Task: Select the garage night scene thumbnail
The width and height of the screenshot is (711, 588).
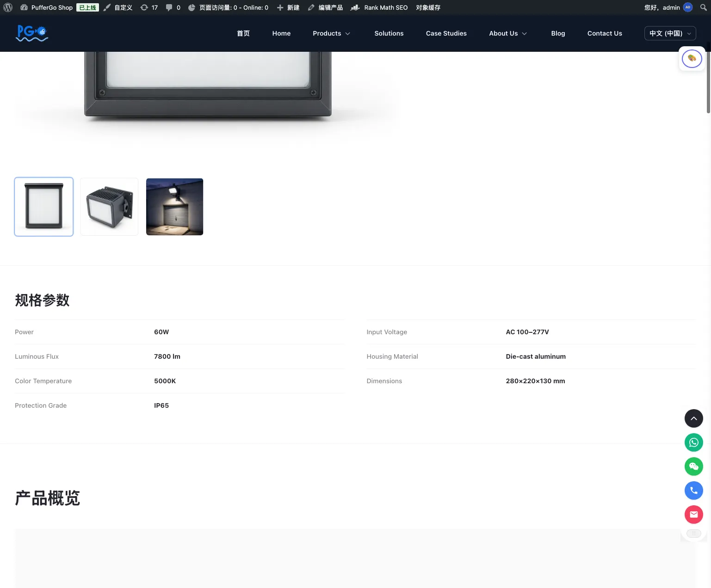Action: pyautogui.click(x=175, y=207)
